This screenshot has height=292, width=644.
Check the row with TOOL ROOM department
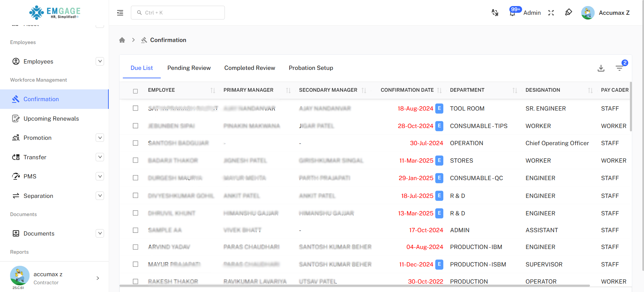pos(136,108)
